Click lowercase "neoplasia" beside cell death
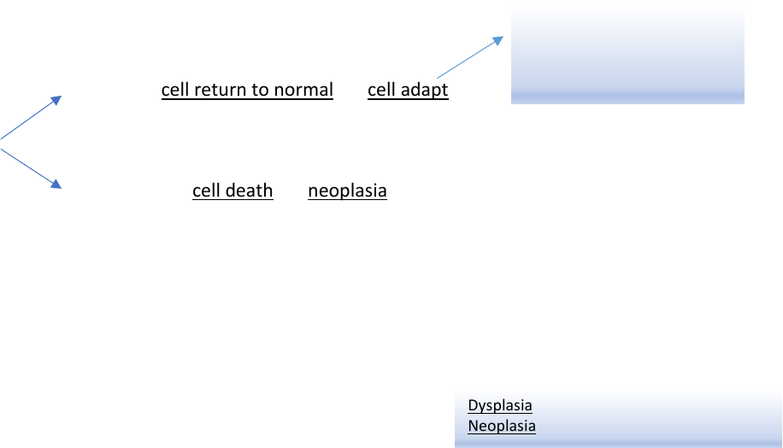This screenshot has width=783, height=448. [x=348, y=191]
